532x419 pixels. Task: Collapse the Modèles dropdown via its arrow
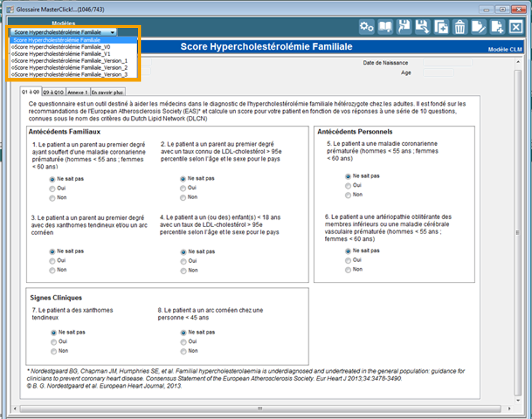[113, 33]
